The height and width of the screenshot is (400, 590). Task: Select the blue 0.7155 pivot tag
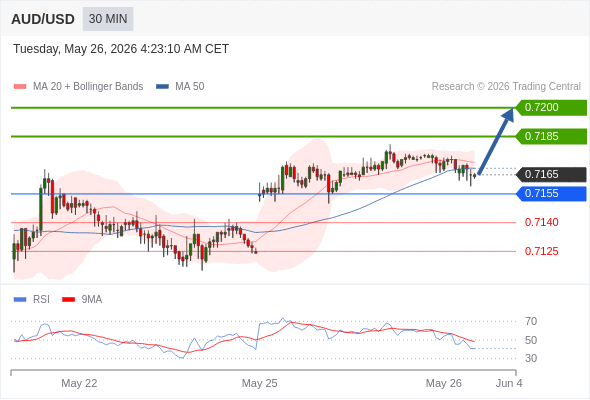[x=551, y=194]
